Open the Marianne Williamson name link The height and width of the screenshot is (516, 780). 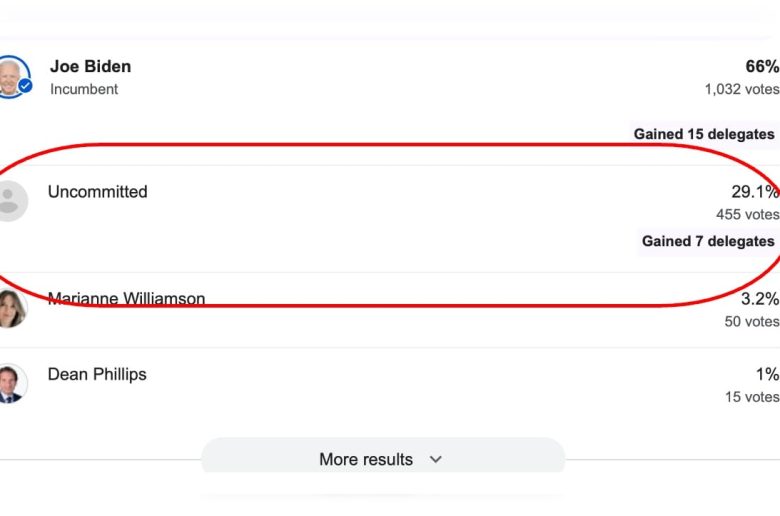coord(126,299)
